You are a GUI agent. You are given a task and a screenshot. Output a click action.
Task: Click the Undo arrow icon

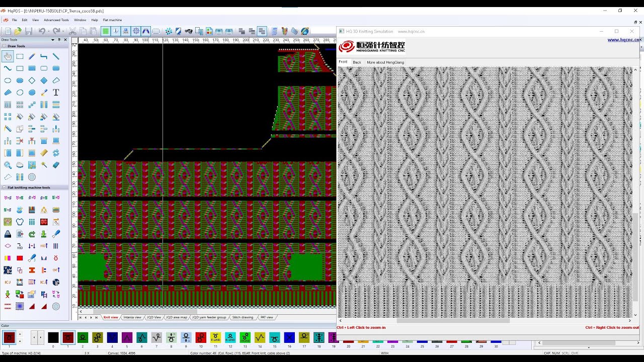pos(41,31)
